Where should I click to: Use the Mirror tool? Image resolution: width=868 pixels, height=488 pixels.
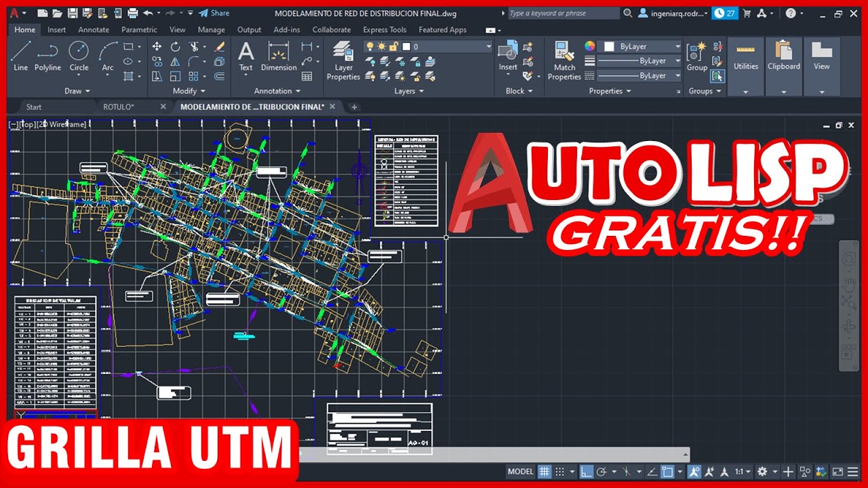[175, 62]
